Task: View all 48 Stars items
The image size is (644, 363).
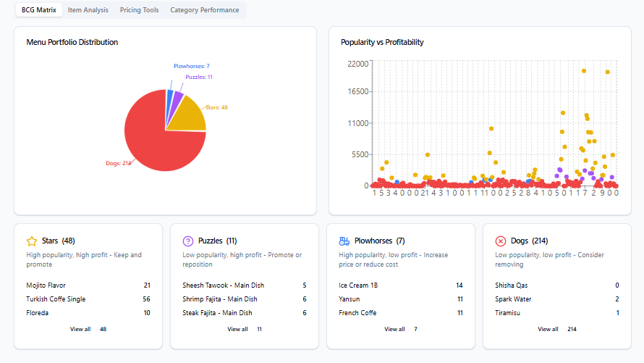Action: pyautogui.click(x=88, y=329)
